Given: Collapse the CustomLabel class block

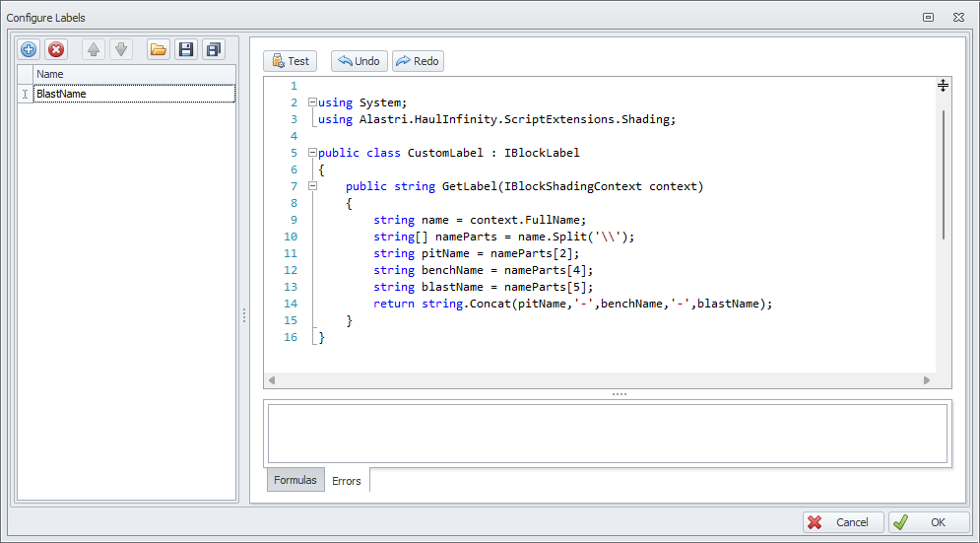Looking at the screenshot, I should click(x=312, y=153).
